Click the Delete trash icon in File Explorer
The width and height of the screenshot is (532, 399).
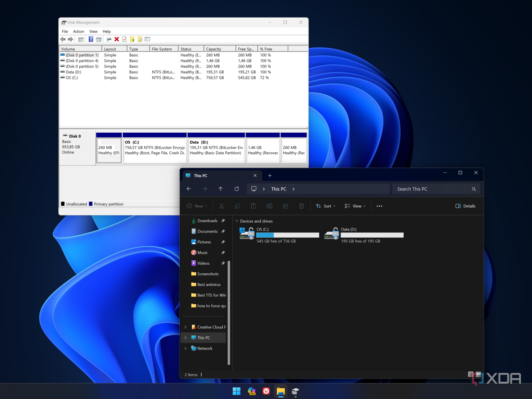[301, 206]
